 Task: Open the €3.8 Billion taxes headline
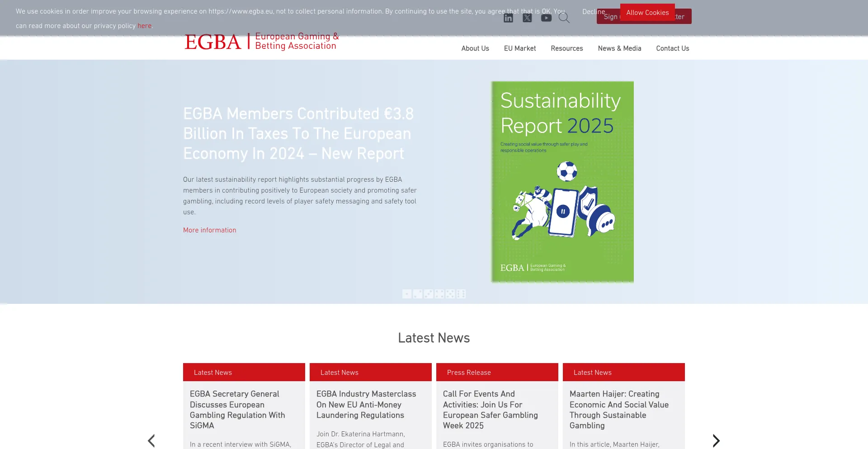[298, 133]
